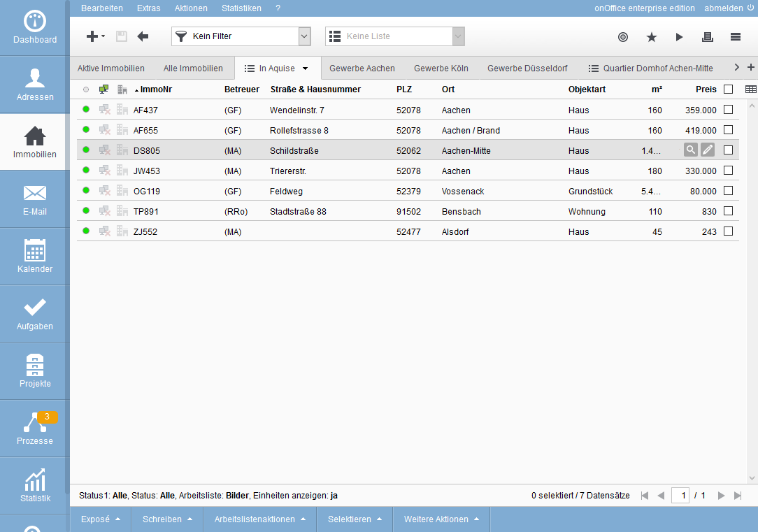
Task: Open the Prozesse module
Action: pos(35,429)
